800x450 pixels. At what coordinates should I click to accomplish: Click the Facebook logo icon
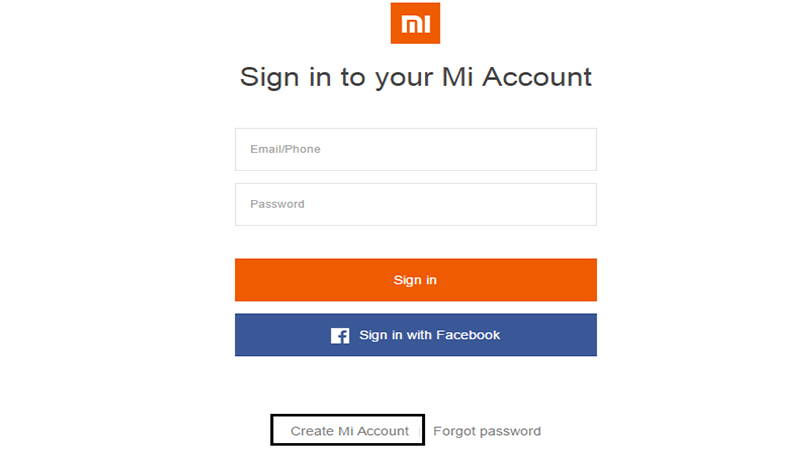pos(340,336)
